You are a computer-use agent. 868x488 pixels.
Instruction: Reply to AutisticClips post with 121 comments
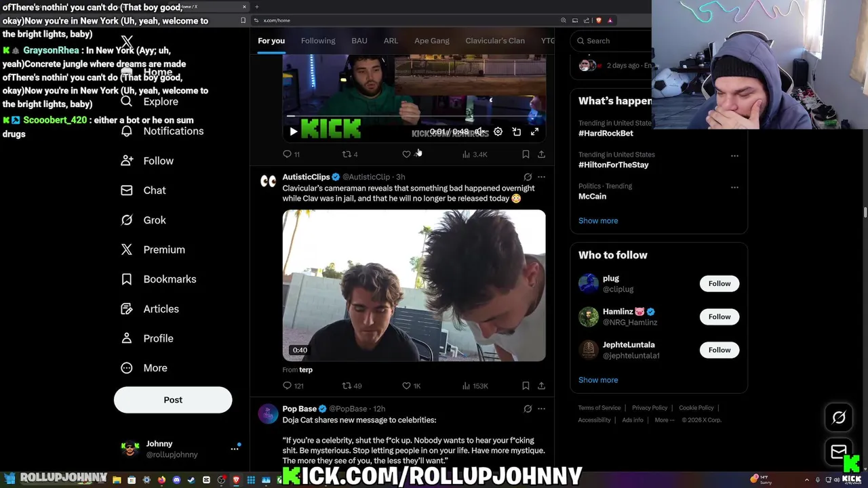point(293,386)
